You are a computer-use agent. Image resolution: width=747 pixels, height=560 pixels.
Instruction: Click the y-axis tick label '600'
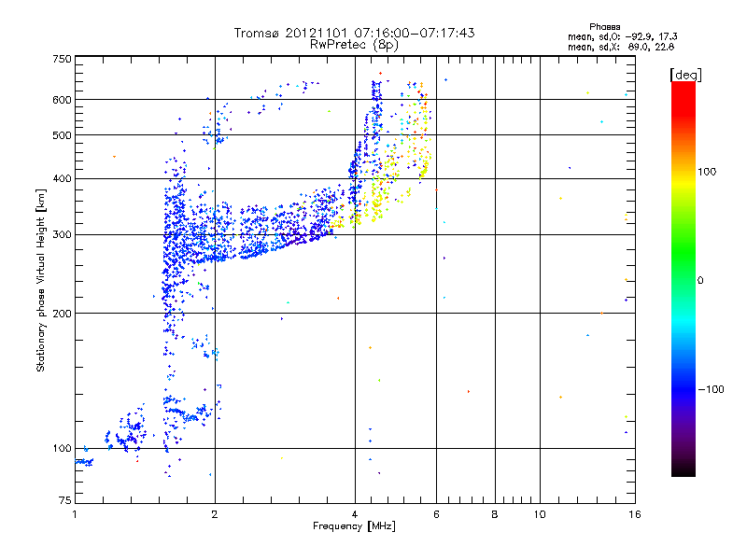coord(62,100)
